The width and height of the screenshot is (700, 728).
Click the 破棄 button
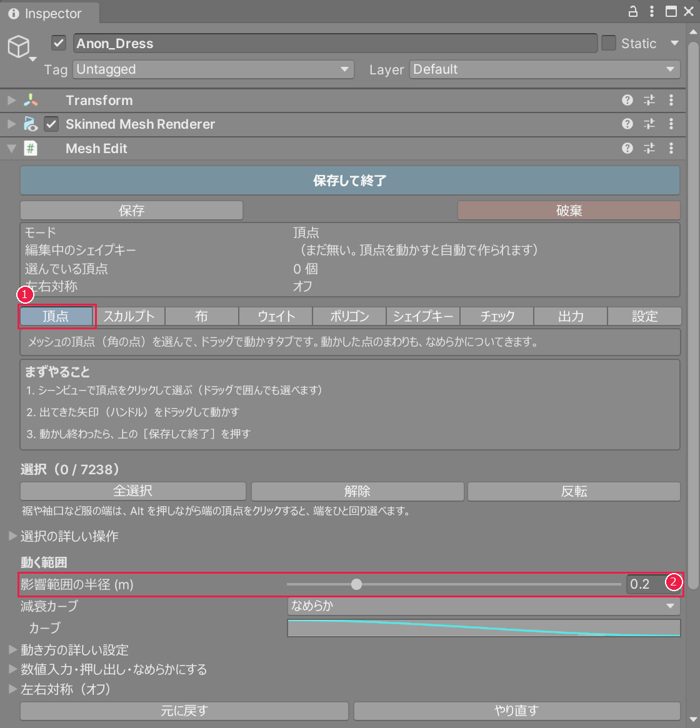tap(569, 211)
